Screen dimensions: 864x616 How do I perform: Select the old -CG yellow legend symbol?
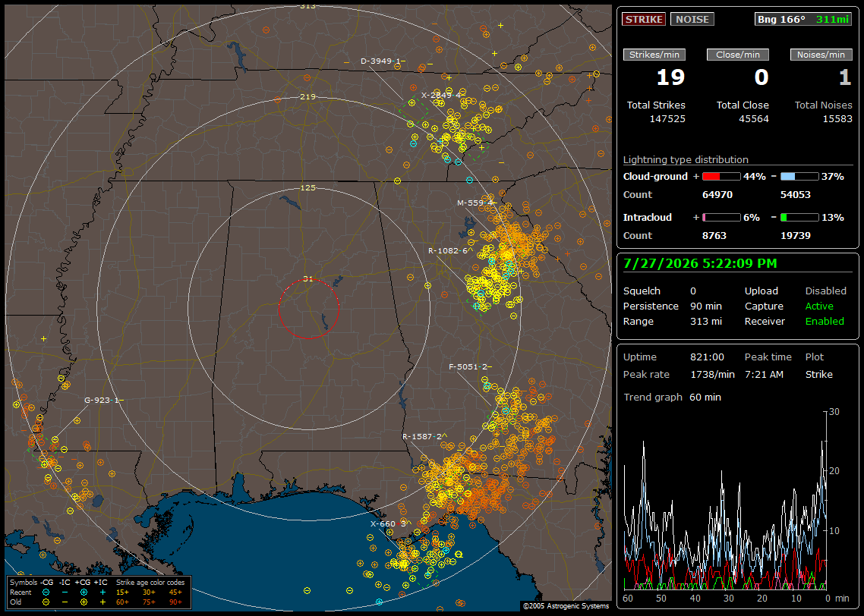[46, 602]
